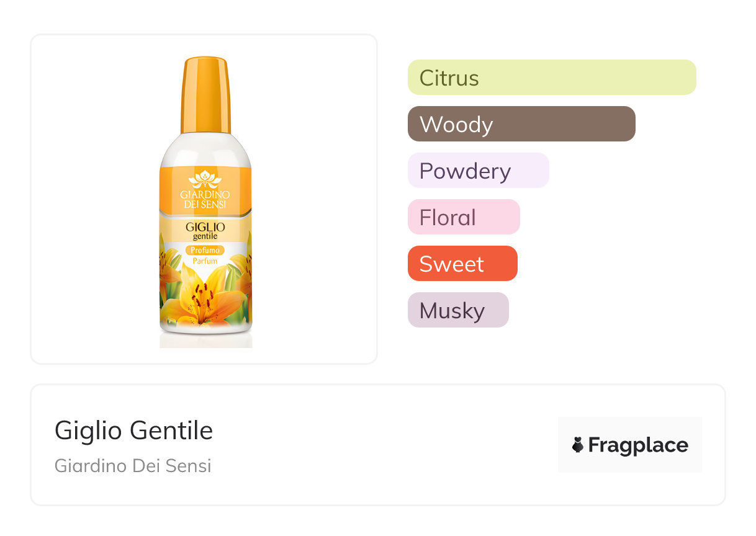
Task: Click the Giardino Dei Sensi text on the bottle
Action: tap(205, 200)
